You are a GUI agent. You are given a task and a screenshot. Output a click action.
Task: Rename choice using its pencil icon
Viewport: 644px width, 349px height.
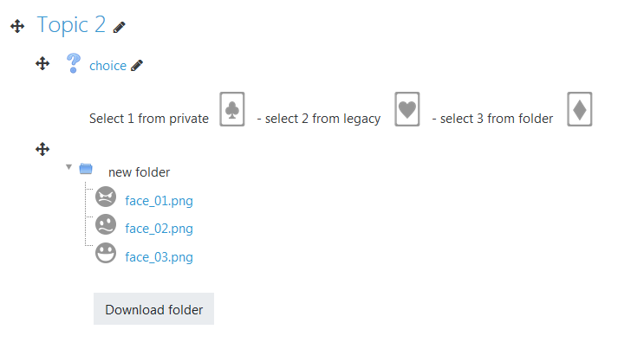point(137,66)
